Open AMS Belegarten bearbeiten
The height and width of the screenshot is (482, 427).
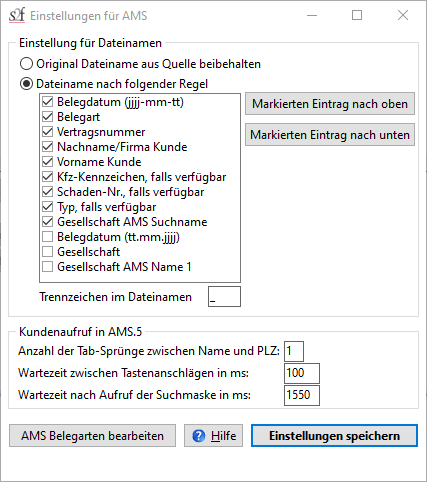click(92, 436)
